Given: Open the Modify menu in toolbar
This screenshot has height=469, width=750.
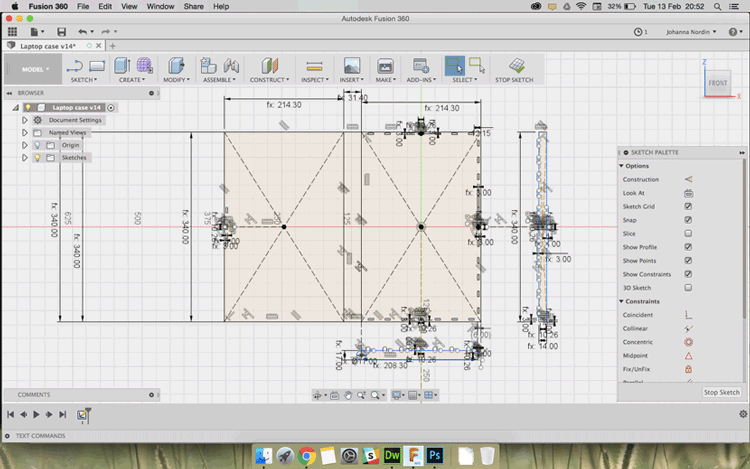Looking at the screenshot, I should (175, 79).
